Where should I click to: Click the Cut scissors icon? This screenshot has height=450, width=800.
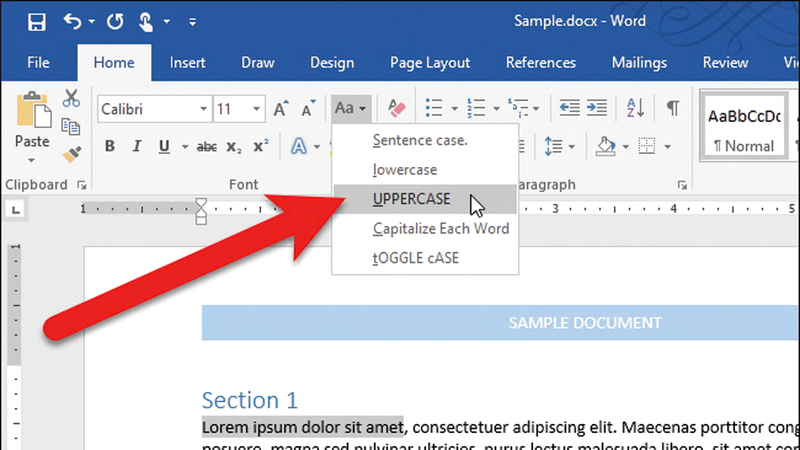click(71, 98)
